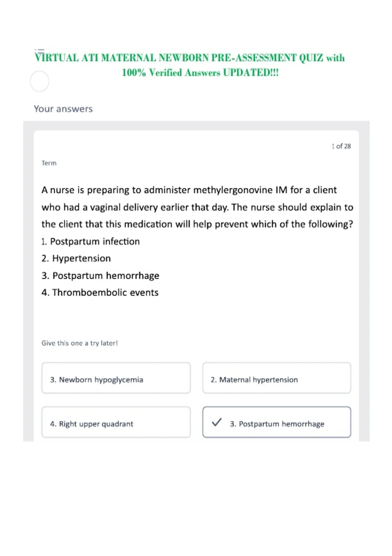Click the checked 'Postpartum hemorrhage' answer box
The image size is (392, 556).
(277, 422)
